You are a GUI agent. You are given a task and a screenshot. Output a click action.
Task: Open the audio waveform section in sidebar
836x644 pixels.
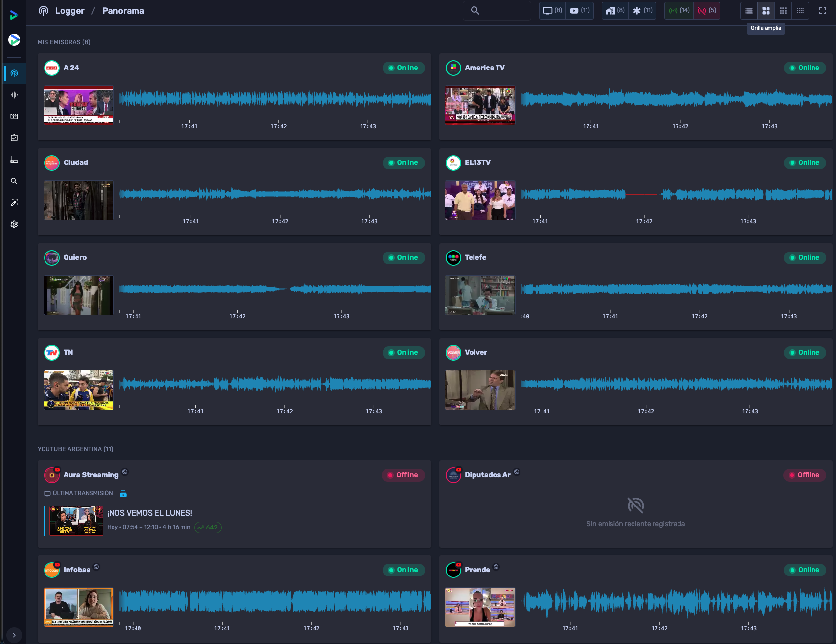pyautogui.click(x=14, y=95)
